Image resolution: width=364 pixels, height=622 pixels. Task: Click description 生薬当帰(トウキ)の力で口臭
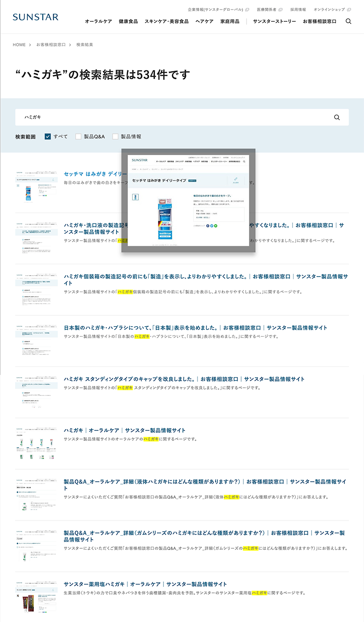185,593
